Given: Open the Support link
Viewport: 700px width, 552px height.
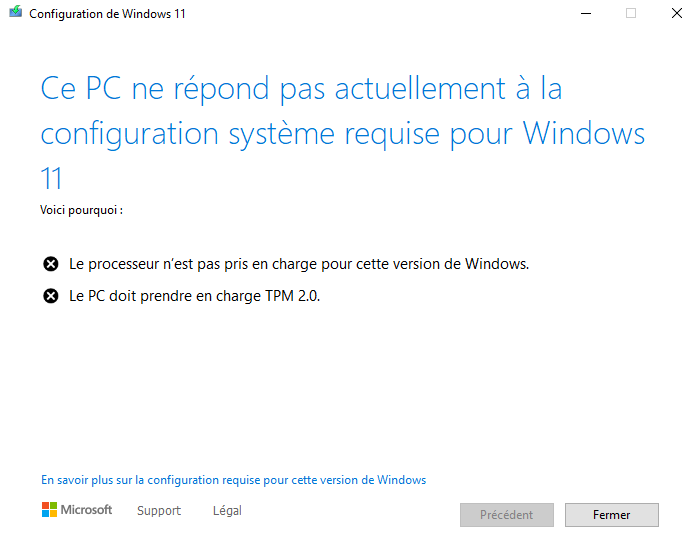Looking at the screenshot, I should (159, 511).
